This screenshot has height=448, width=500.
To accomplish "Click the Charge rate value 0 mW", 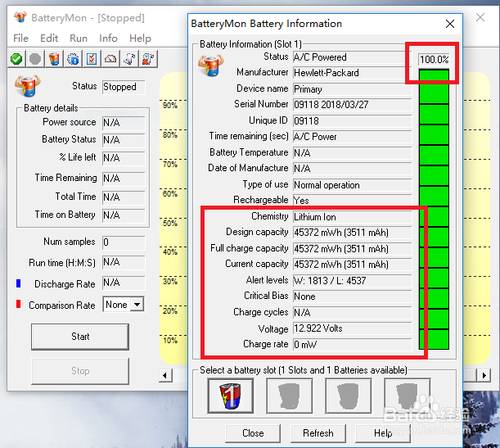I will click(x=353, y=345).
